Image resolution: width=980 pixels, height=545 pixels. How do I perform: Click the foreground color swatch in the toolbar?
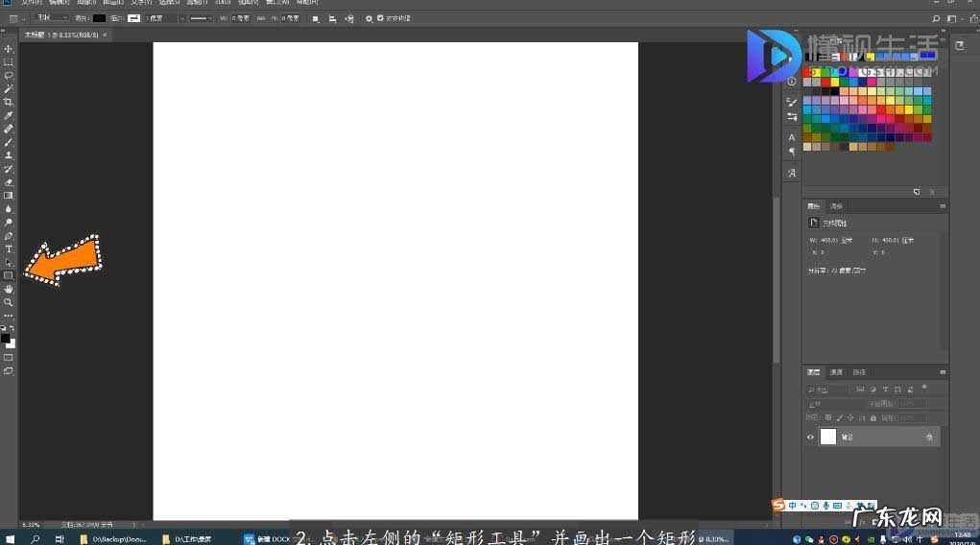[6, 338]
